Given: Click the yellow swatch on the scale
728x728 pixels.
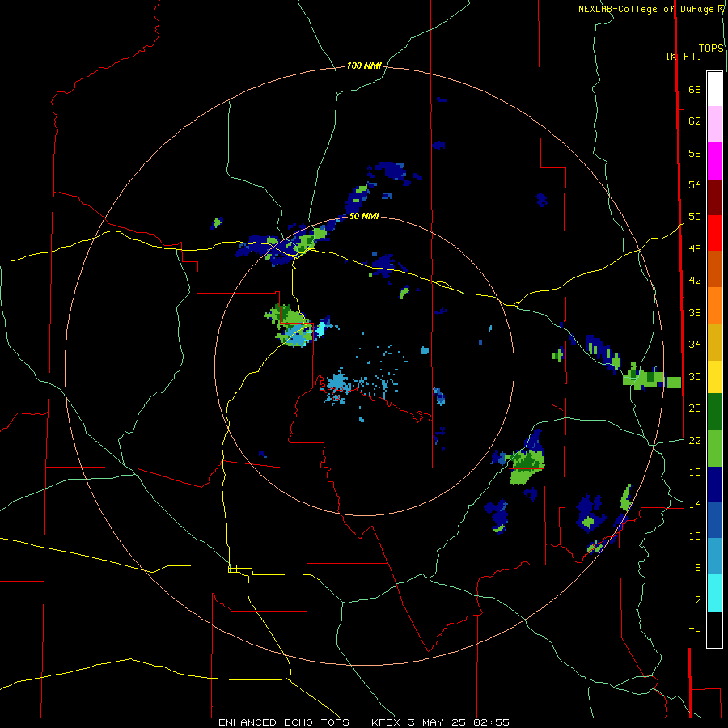Looking at the screenshot, I should coord(714,377).
